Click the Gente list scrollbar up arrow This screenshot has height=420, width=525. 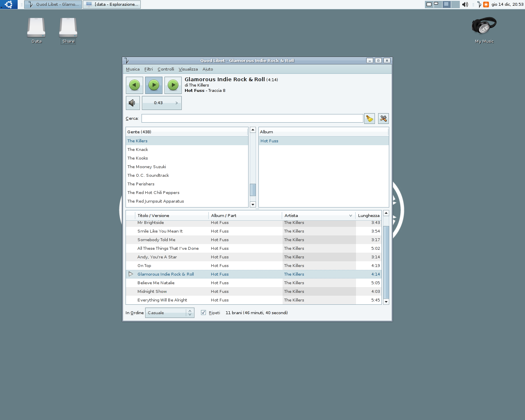(x=253, y=130)
